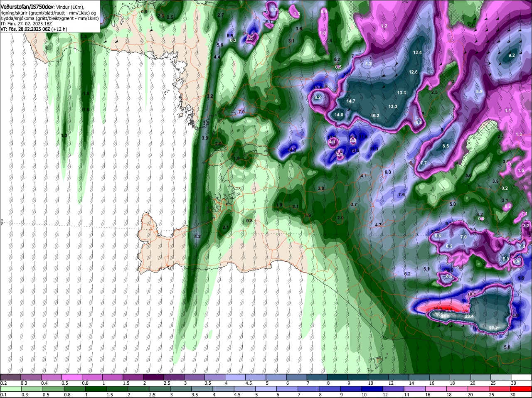The image size is (532, 398).
Task: Pick the dark blue bottom legend swatch at 10
Action: pos(372,389)
